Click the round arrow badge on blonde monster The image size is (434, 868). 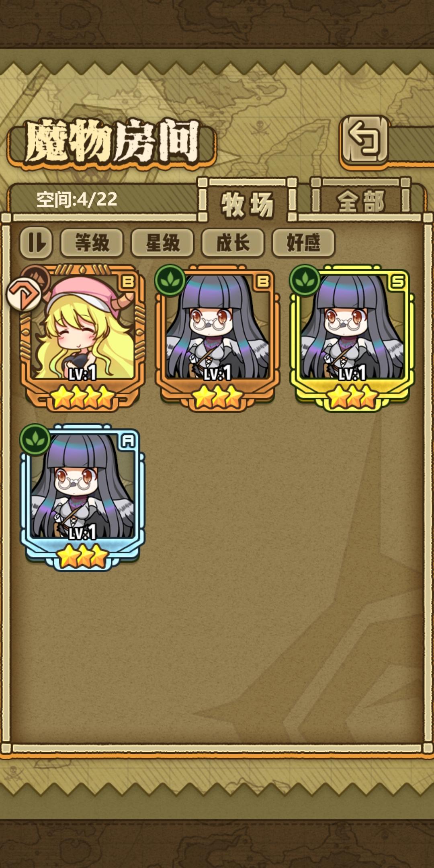pos(24,295)
